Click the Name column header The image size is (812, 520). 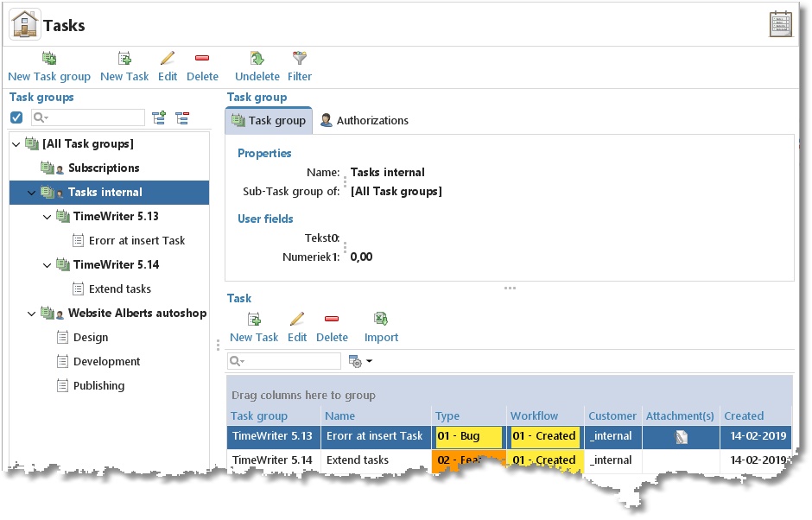point(376,415)
